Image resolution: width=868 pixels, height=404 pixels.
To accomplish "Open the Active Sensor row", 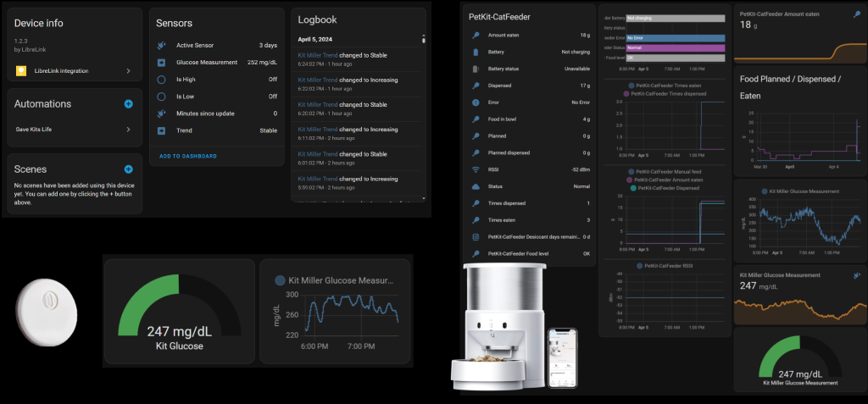I will point(218,45).
